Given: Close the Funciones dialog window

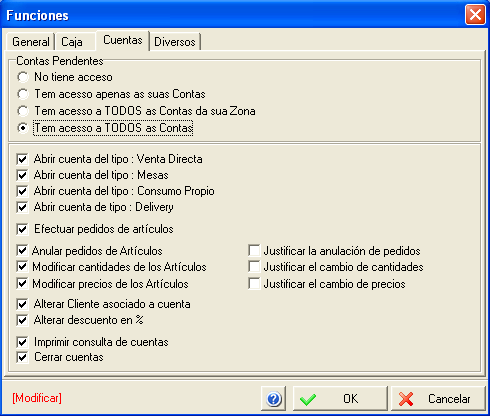Looking at the screenshot, I should pyautogui.click(x=475, y=15).
